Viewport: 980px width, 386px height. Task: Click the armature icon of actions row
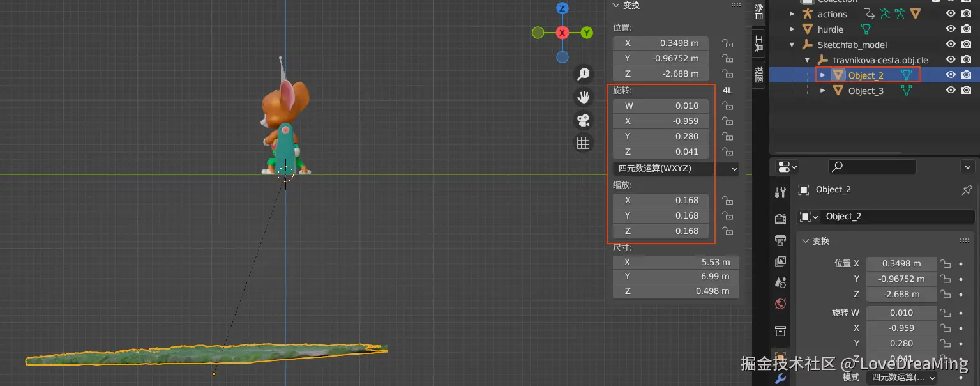807,14
